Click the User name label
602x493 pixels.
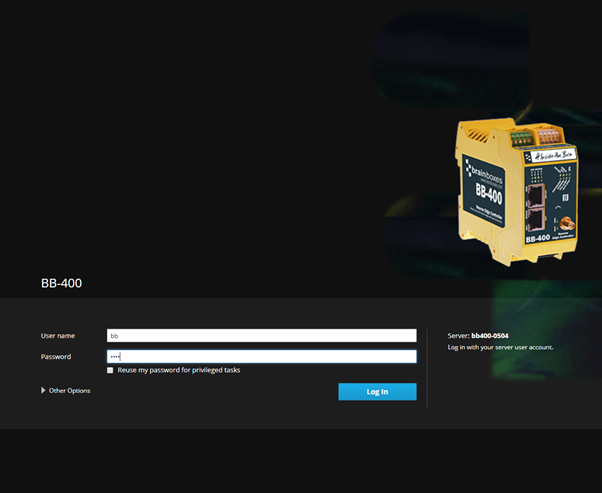click(58, 336)
